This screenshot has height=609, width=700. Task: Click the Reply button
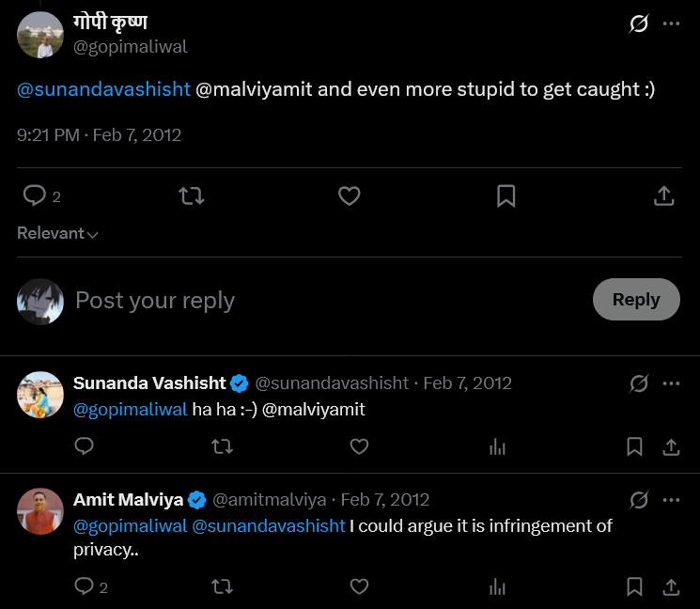[636, 299]
